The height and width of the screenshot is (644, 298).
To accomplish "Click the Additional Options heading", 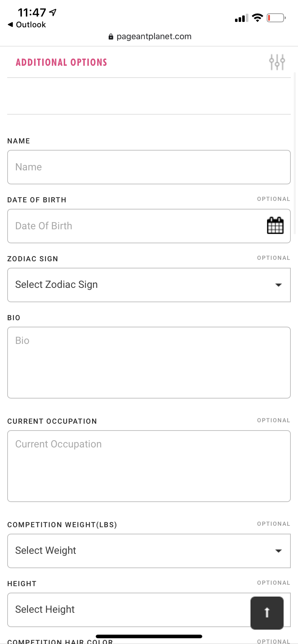I will point(62,63).
